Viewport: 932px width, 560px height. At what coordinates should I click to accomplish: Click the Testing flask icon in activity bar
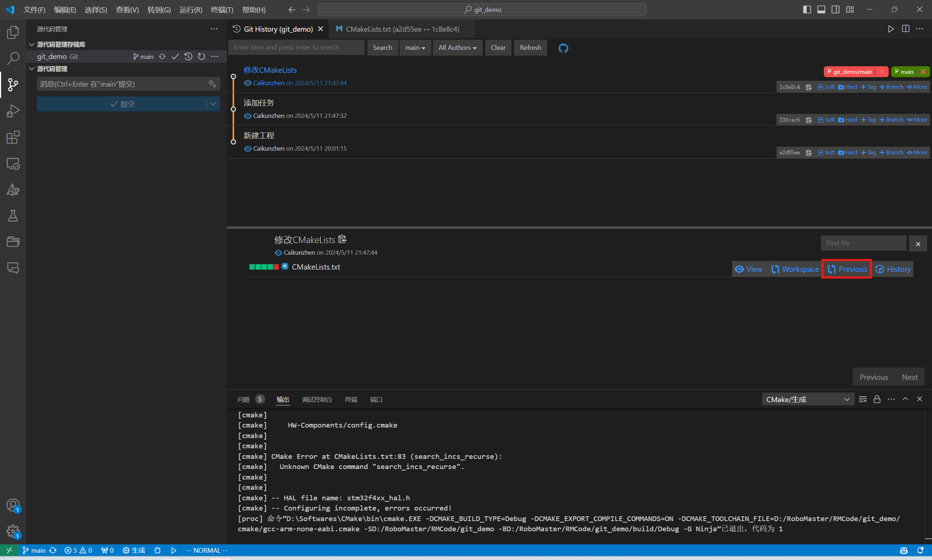[x=13, y=216]
